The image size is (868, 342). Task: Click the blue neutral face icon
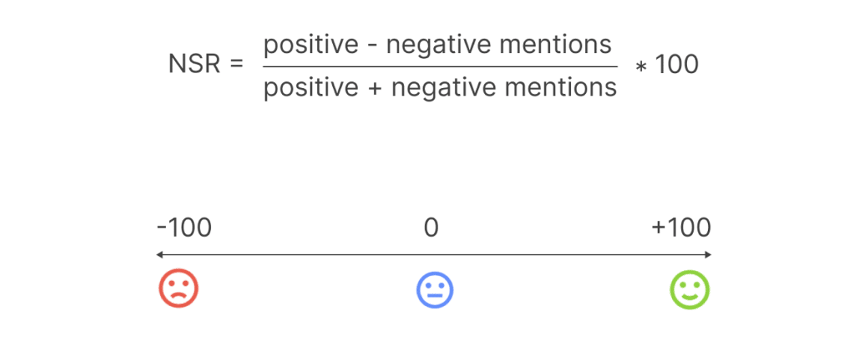[434, 289]
